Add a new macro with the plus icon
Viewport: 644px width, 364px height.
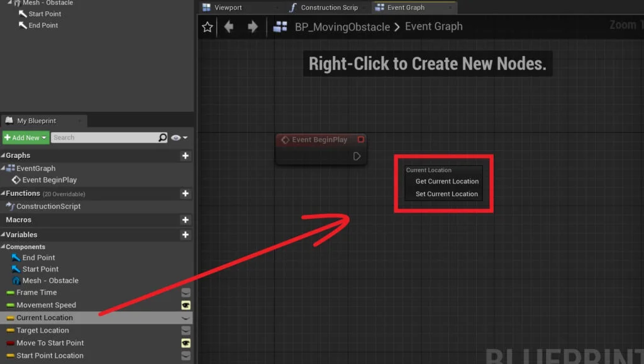(185, 220)
